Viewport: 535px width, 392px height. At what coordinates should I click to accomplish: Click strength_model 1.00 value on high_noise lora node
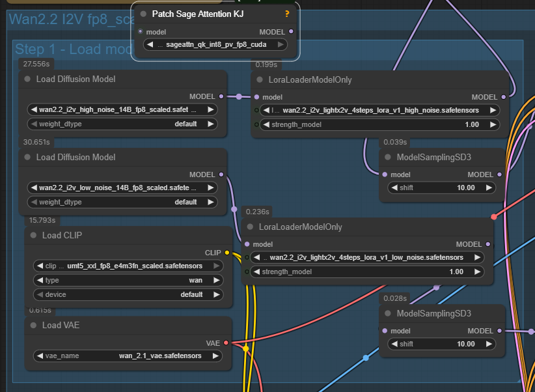click(x=472, y=124)
